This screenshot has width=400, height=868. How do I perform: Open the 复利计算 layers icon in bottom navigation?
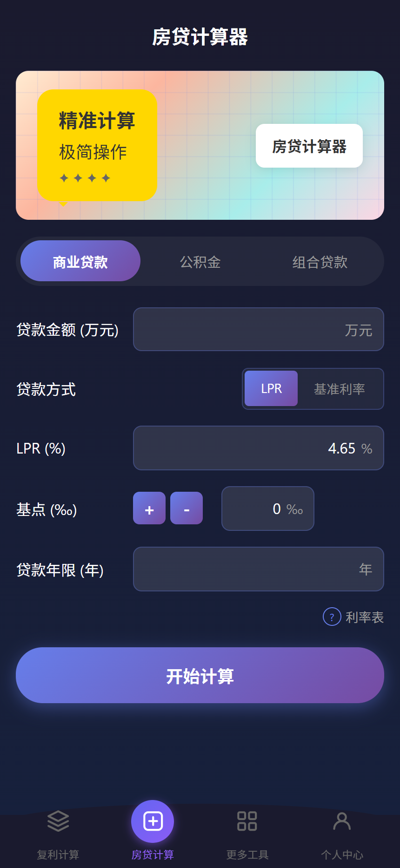tap(57, 821)
